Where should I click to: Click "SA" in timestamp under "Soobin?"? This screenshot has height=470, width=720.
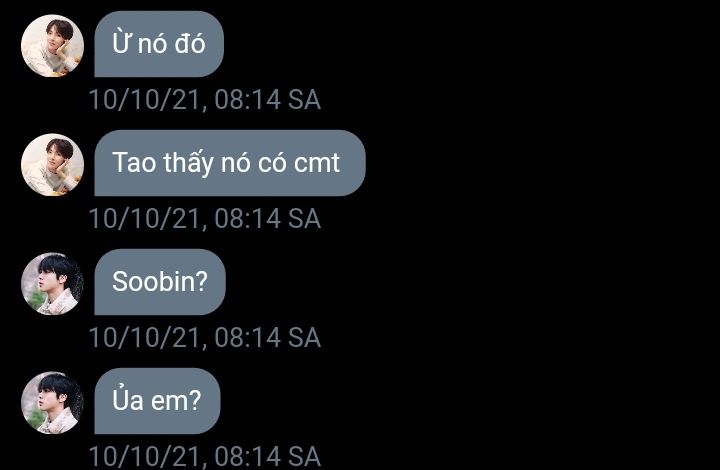tap(304, 337)
